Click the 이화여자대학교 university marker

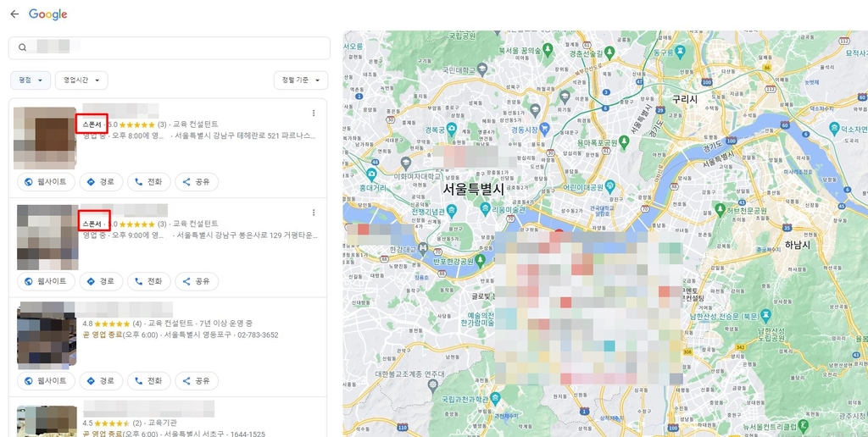[406, 163]
